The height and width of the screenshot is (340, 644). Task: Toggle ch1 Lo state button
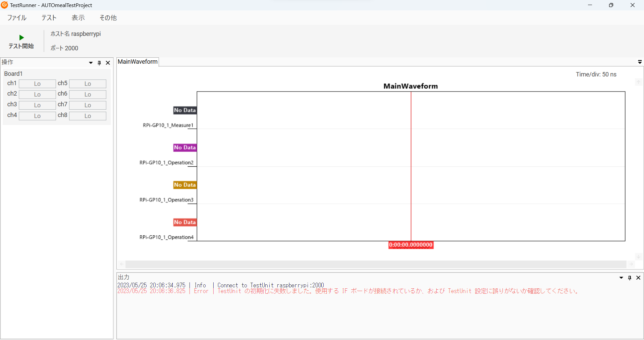click(x=37, y=84)
